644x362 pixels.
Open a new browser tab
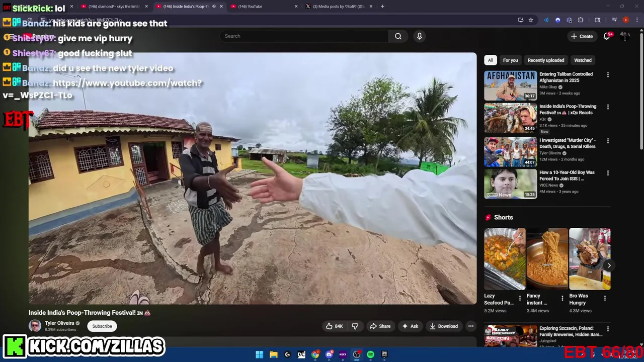click(x=382, y=7)
